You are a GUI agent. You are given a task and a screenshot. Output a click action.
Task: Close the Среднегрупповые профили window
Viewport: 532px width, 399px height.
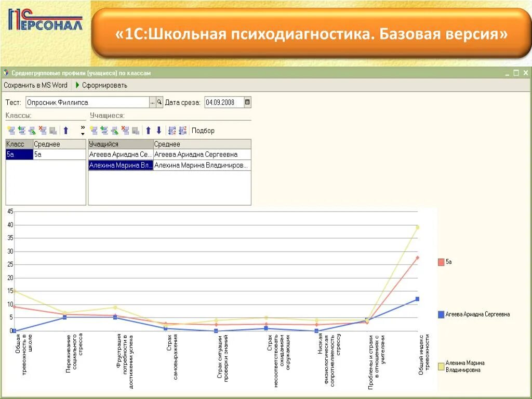[526, 73]
